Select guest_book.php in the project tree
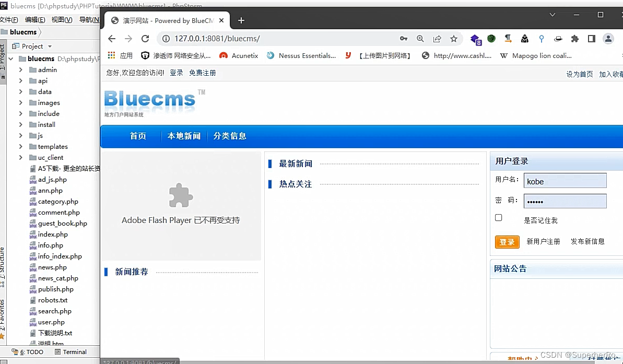Viewport: 623px width, 364px height. click(x=62, y=224)
